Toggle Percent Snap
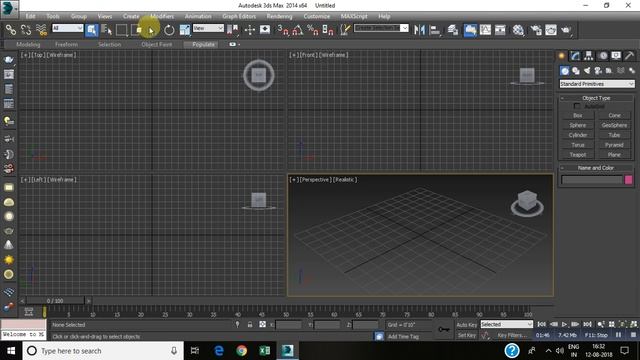The width and height of the screenshot is (640, 360). tap(313, 30)
